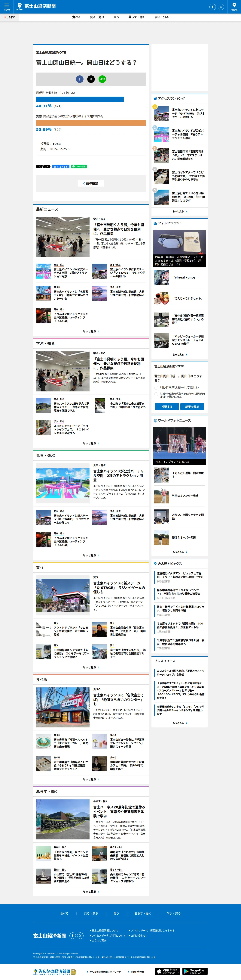
Task: Open 食べる in top navigation
Action: pos(76,17)
